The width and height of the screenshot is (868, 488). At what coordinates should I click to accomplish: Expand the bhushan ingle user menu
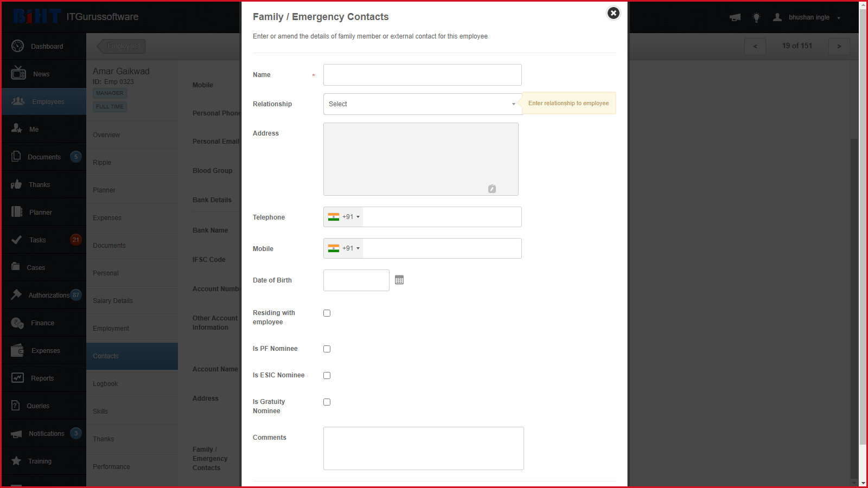tap(814, 17)
